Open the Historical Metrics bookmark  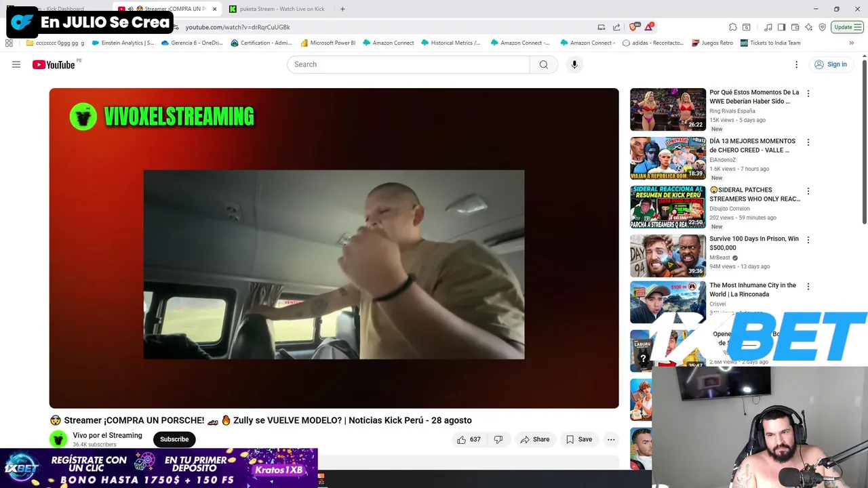(451, 43)
